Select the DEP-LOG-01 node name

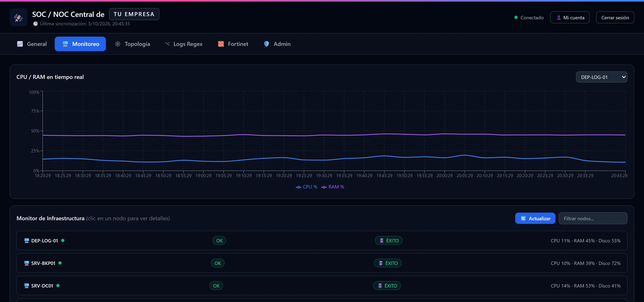point(45,241)
